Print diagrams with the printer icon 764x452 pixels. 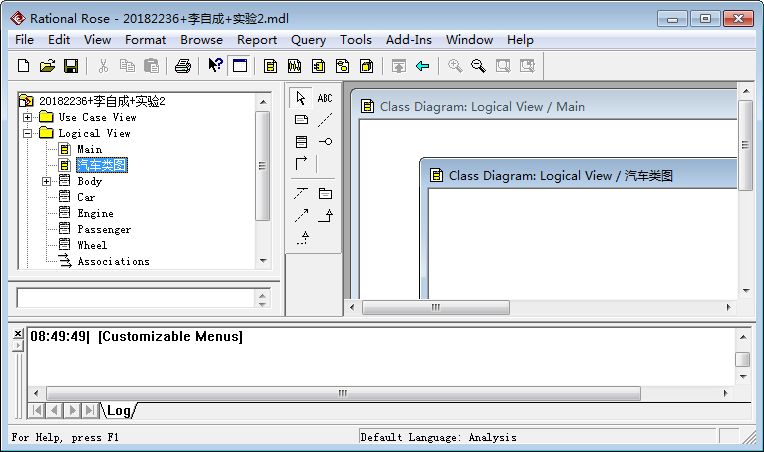point(183,66)
